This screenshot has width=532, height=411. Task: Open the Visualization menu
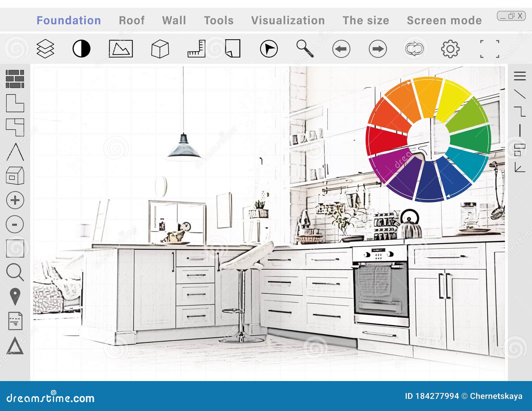pyautogui.click(x=288, y=21)
